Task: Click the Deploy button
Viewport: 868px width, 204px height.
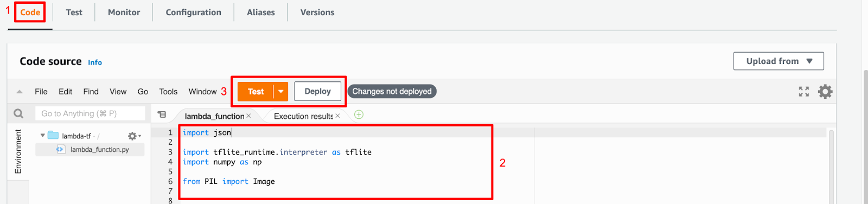Action: (317, 91)
